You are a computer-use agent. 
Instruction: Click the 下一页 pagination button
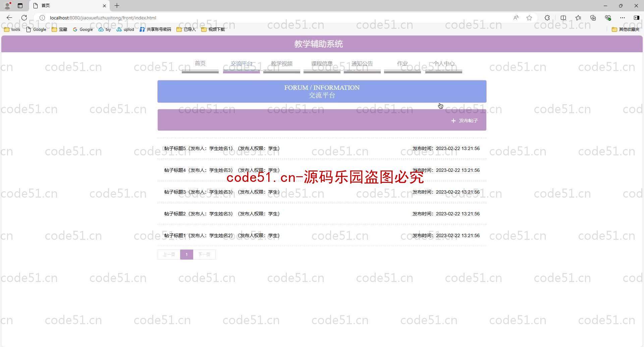tap(204, 255)
